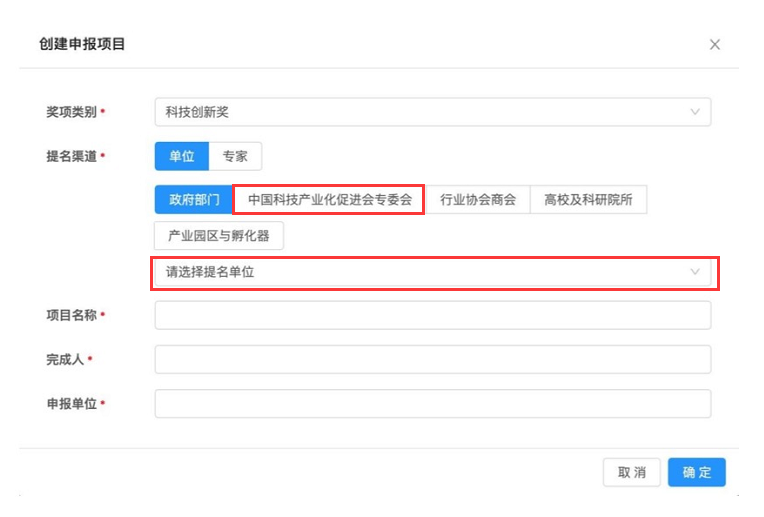
Task: Switch to the 行业协会商会 tab
Action: (x=478, y=199)
